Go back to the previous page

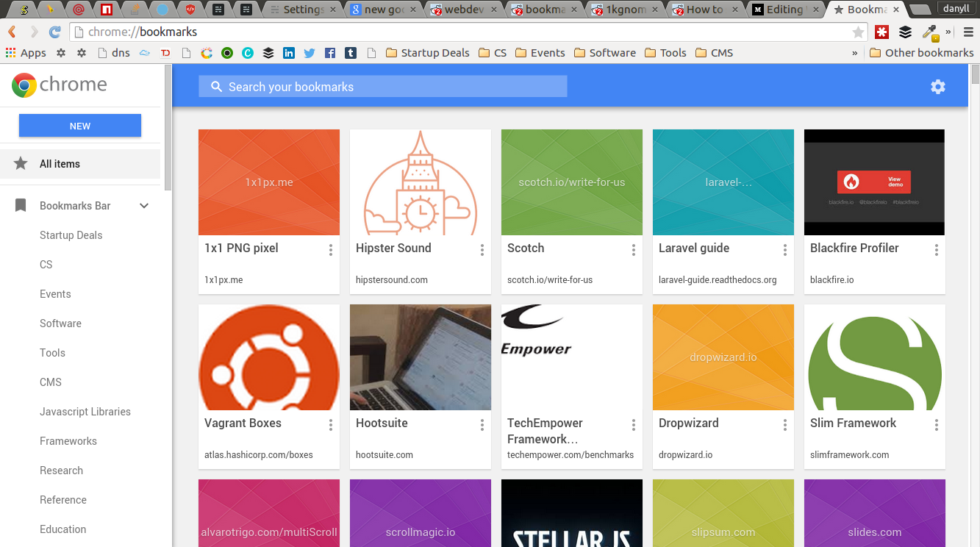(12, 32)
